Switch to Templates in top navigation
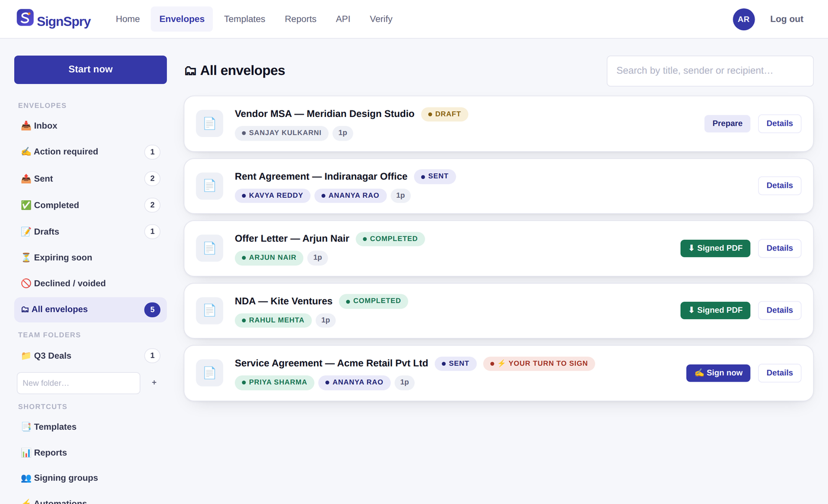Viewport: 828px width, 504px height. tap(245, 19)
